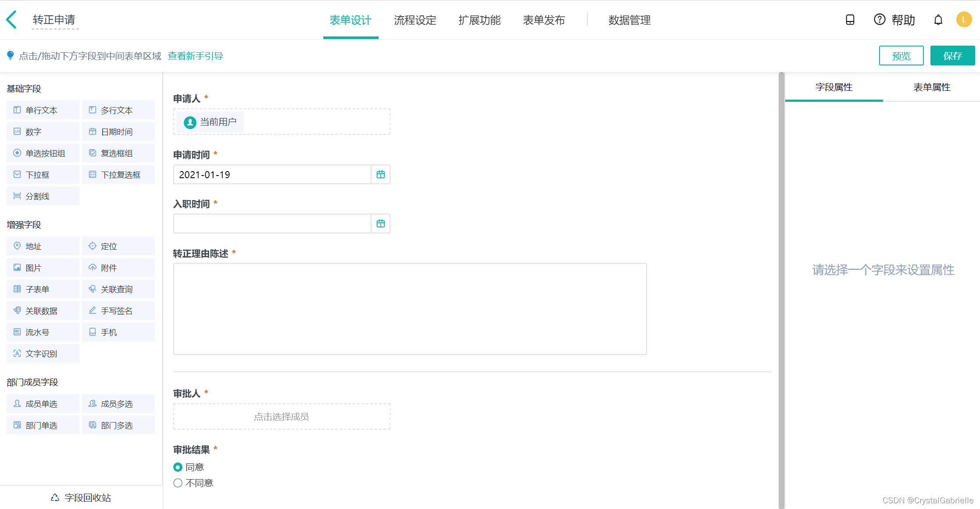Switch to the 表单属性 tab

click(931, 87)
